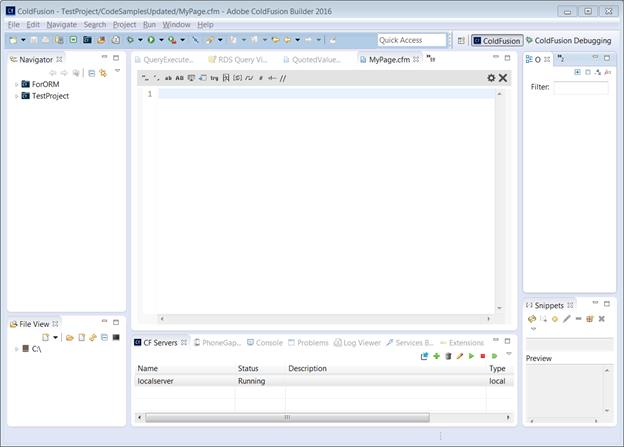Image resolution: width=624 pixels, height=447 pixels.
Task: Switch to the RDS Query Viewer tab
Action: (x=238, y=60)
